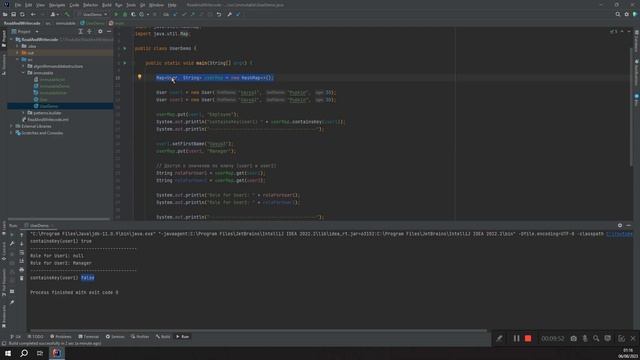Open the Build menu
The width and height of the screenshot is (640, 360).
click(x=107, y=5)
